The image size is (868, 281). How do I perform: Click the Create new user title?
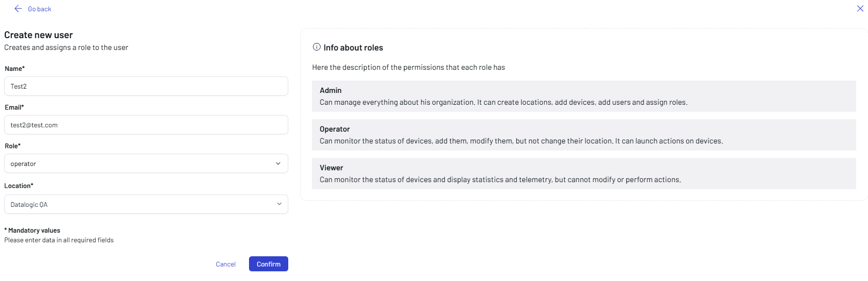pyautogui.click(x=39, y=35)
